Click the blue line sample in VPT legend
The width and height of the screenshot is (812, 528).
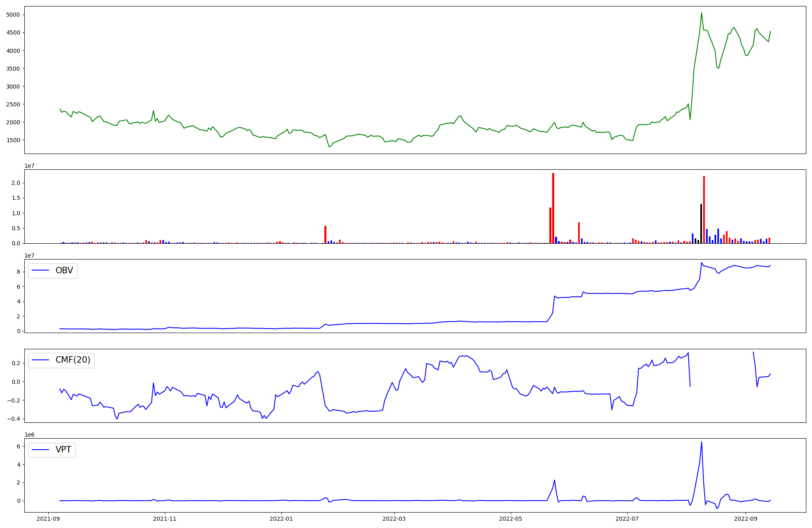[41, 450]
